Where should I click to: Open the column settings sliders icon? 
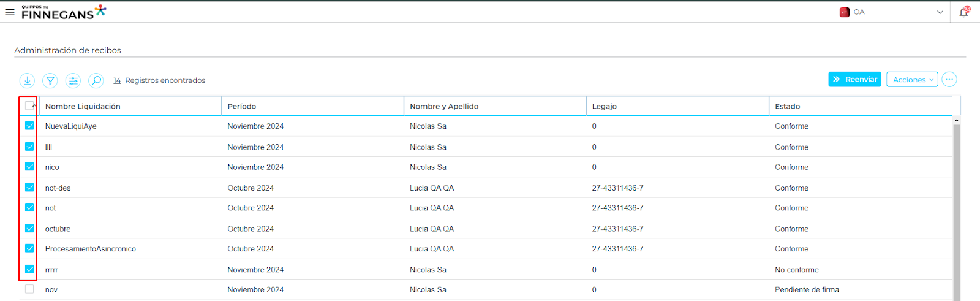pos(73,80)
